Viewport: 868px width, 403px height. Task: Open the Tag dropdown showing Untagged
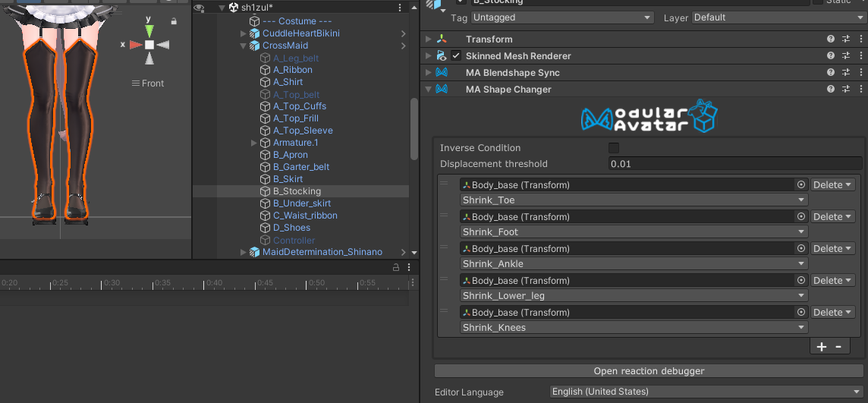(x=561, y=17)
